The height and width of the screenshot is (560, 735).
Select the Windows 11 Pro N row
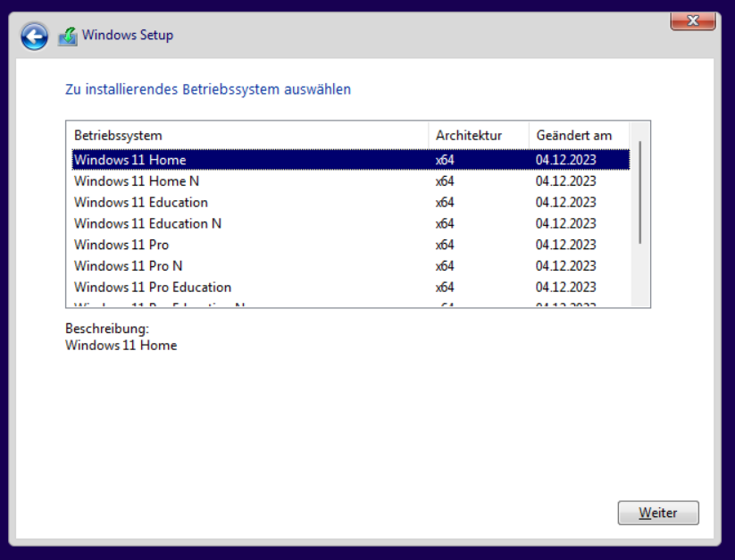pos(351,265)
